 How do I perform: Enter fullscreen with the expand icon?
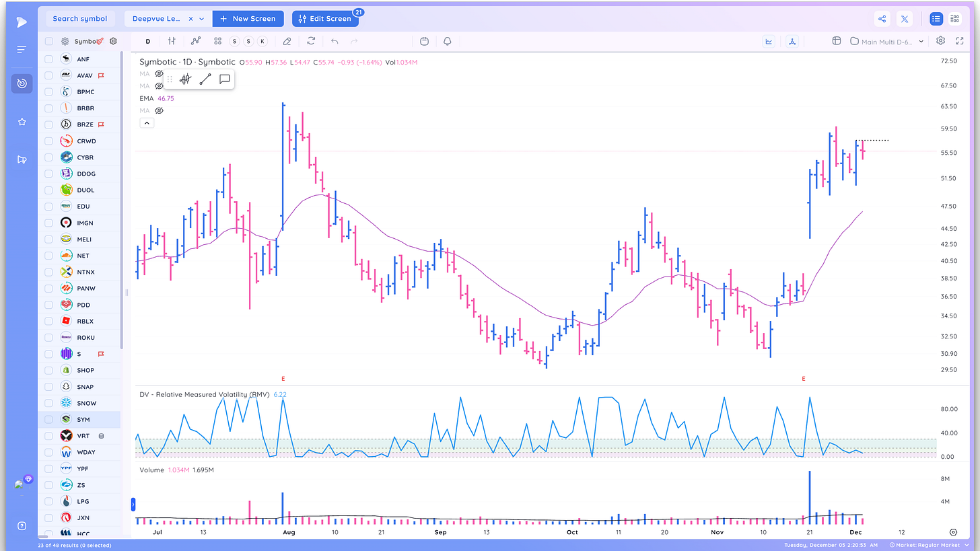coord(960,41)
